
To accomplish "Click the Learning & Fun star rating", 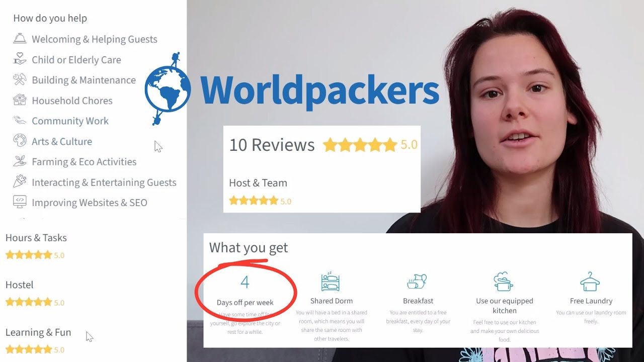I will pyautogui.click(x=29, y=349).
